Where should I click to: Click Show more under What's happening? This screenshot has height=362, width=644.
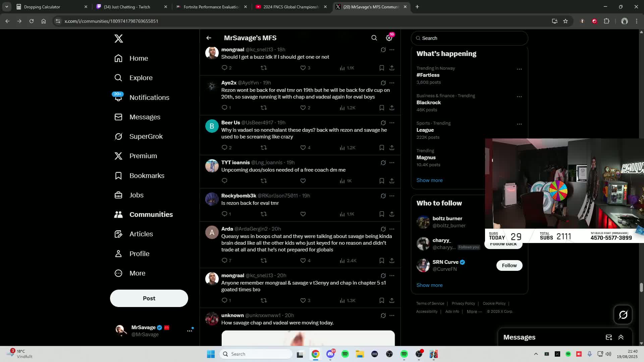pyautogui.click(x=429, y=180)
